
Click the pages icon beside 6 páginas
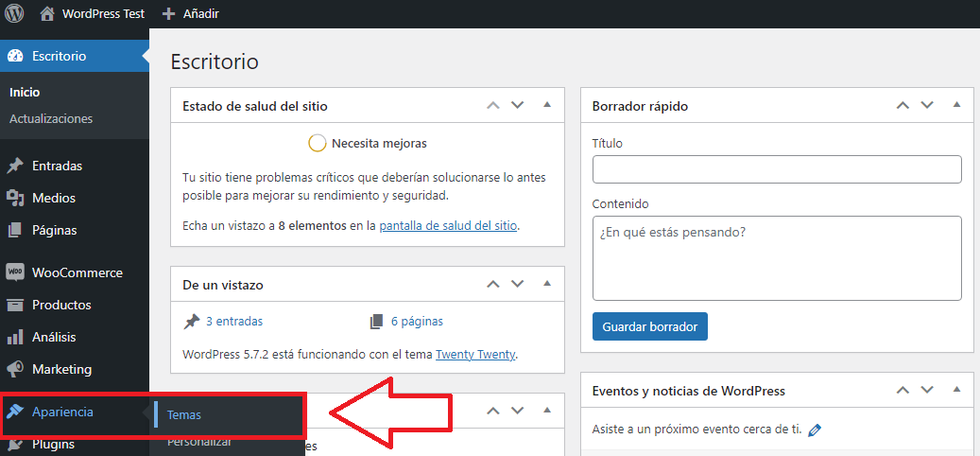[376, 322]
